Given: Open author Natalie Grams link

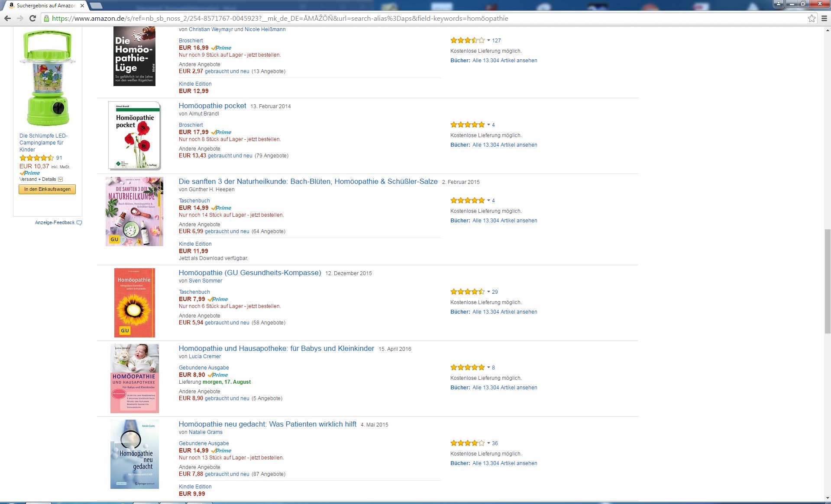Looking at the screenshot, I should coord(205,432).
